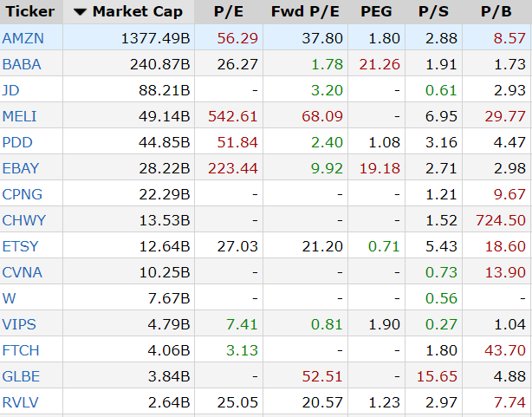
Task: Sort table by P/B column header
Action: pos(496,11)
